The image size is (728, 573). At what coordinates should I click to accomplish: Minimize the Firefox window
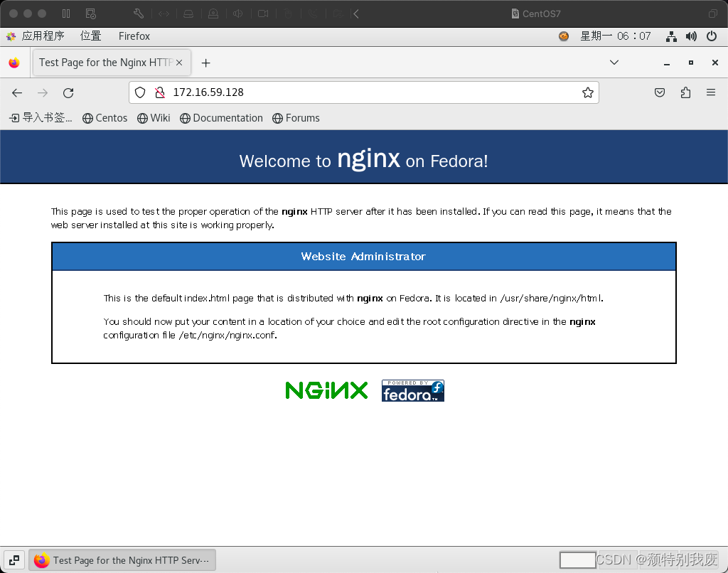(667, 63)
